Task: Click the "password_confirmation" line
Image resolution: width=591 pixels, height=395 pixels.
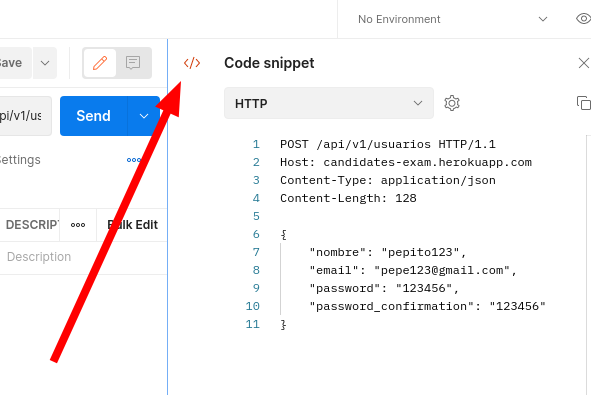Action: click(x=427, y=306)
